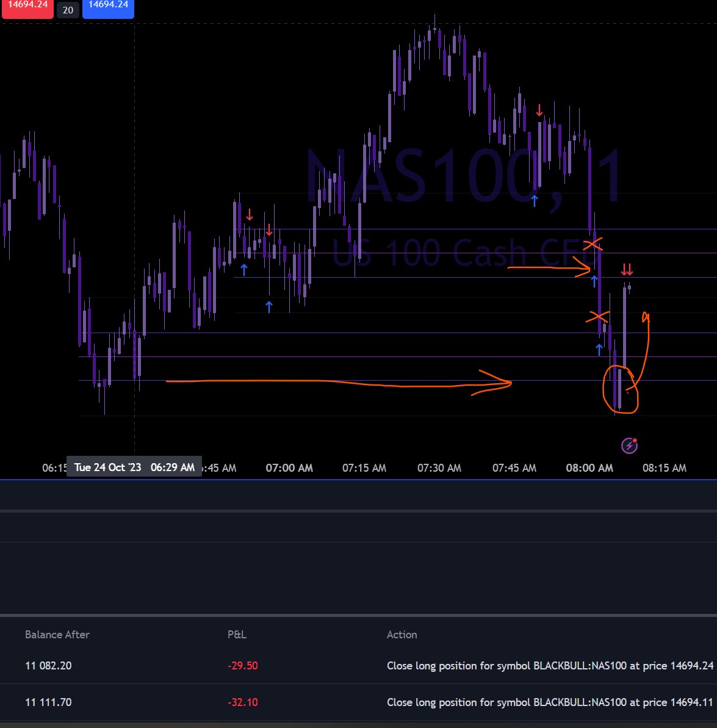This screenshot has height=728, width=717.
Task: Click the blue Buy button showing 14694.24
Action: click(108, 8)
